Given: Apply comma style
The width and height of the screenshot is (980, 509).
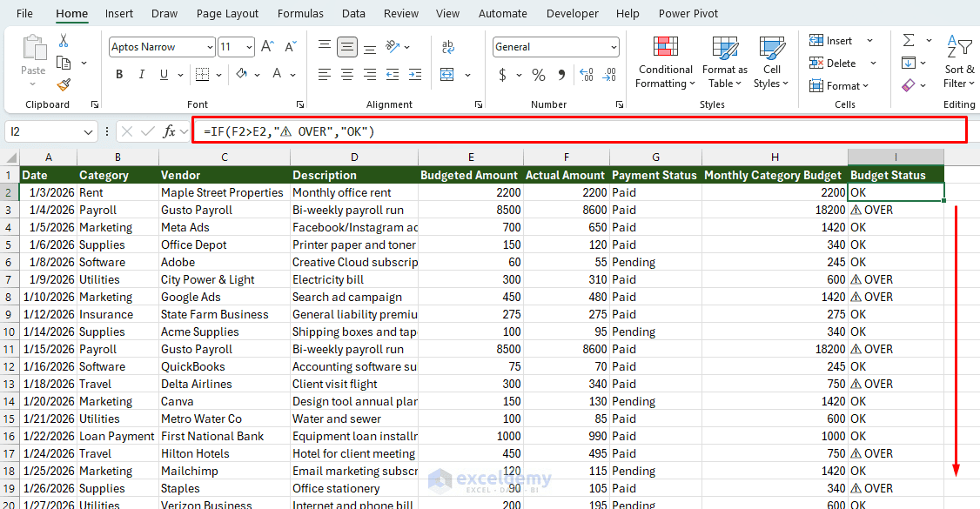Looking at the screenshot, I should pos(561,75).
